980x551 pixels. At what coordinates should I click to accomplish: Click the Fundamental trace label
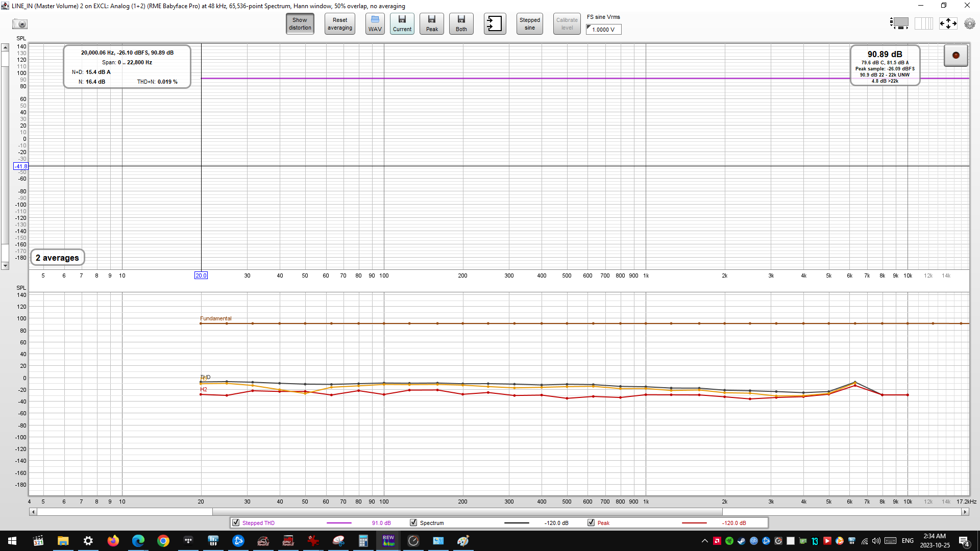pyautogui.click(x=215, y=318)
